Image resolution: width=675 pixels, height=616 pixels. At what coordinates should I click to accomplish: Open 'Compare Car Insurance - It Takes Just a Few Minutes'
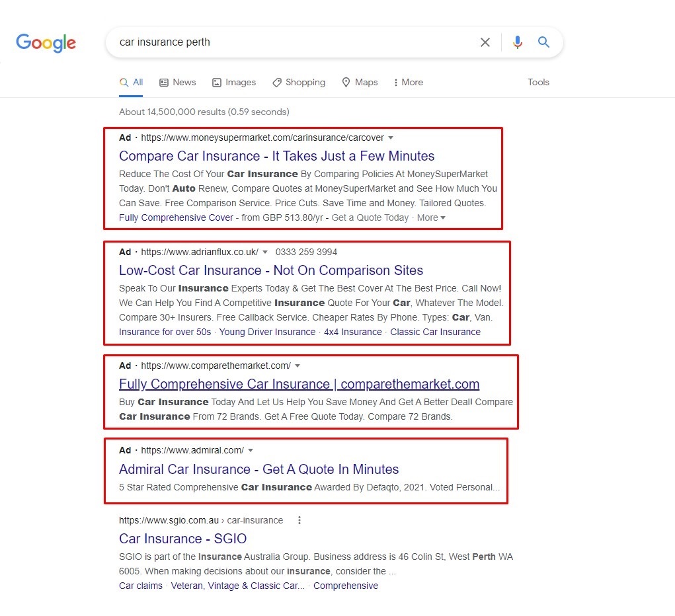tap(277, 156)
